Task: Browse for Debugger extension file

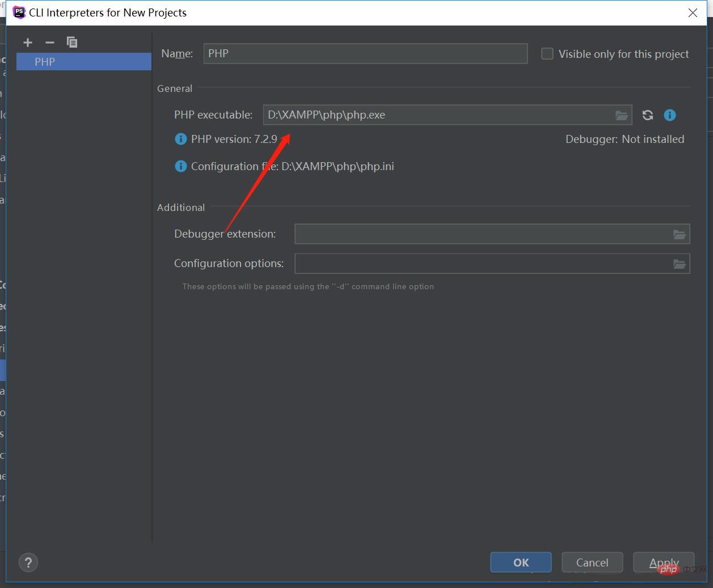Action: (680, 234)
